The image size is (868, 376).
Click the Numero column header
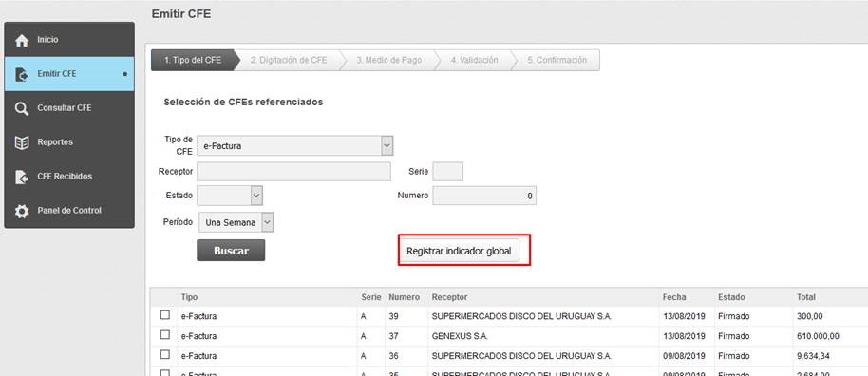[x=405, y=297]
